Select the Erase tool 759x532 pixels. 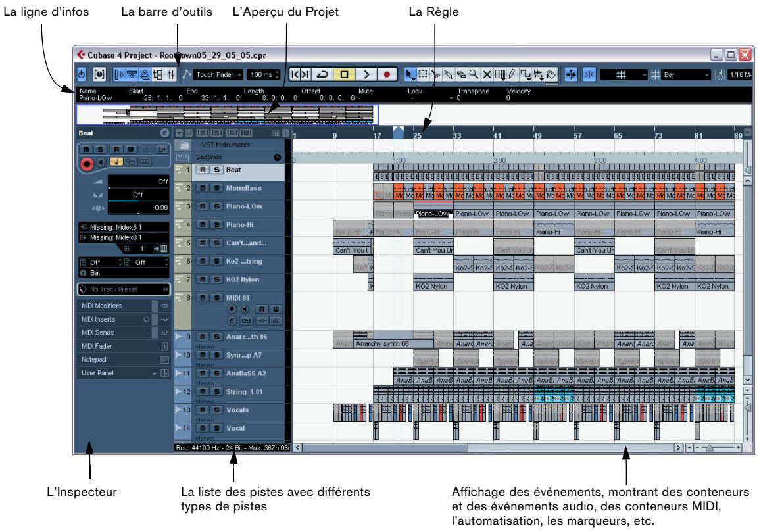point(461,74)
